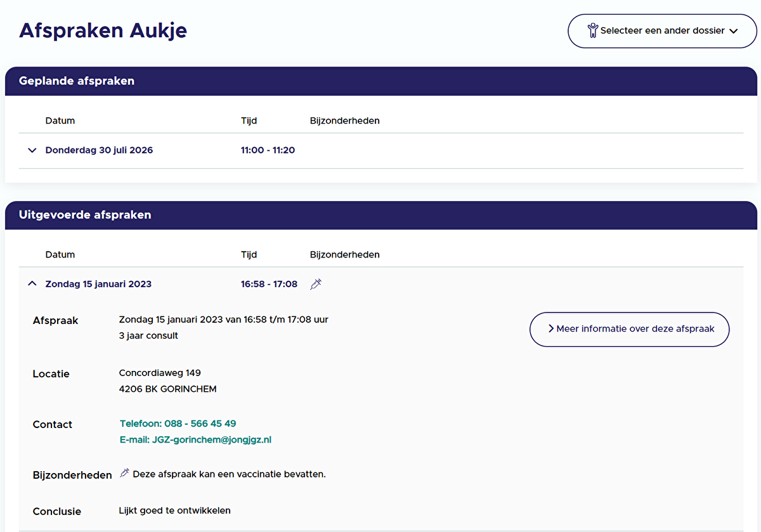Click the 'Contact' label
Image resolution: width=761 pixels, height=532 pixels.
53,425
